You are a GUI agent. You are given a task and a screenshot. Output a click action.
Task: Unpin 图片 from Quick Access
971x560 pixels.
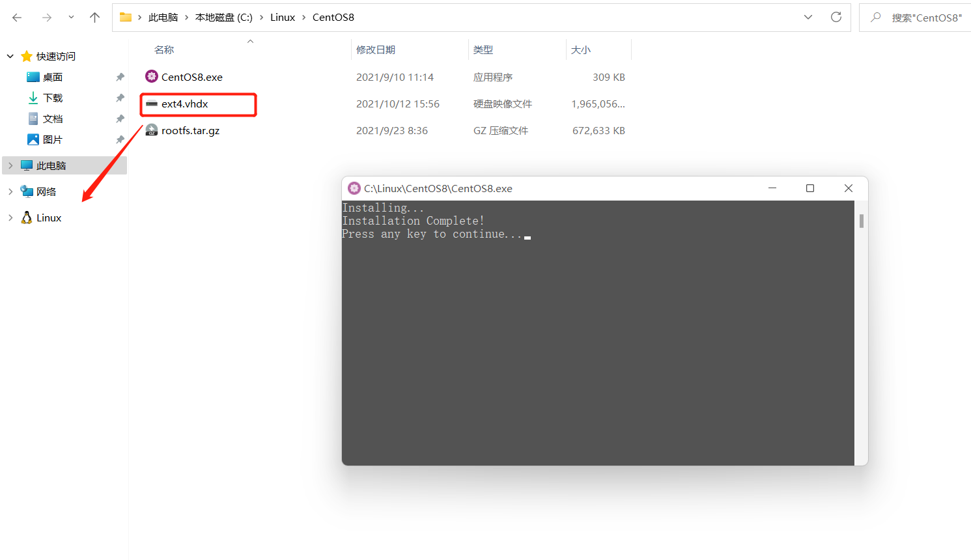(x=120, y=139)
